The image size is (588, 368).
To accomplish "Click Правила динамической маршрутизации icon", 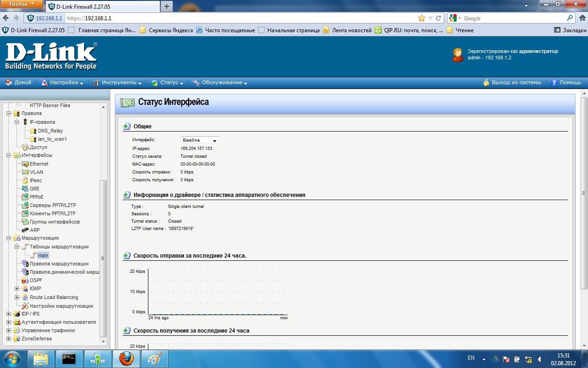I will (25, 272).
